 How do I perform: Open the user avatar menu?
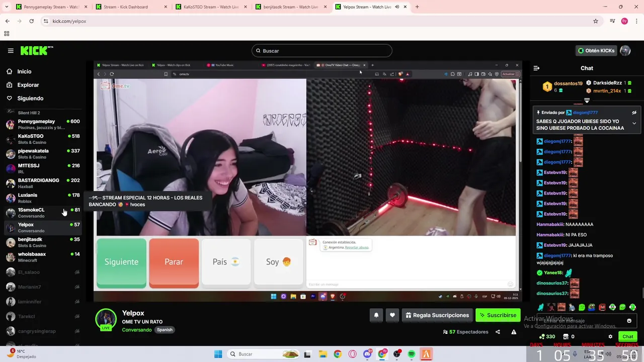(x=625, y=51)
